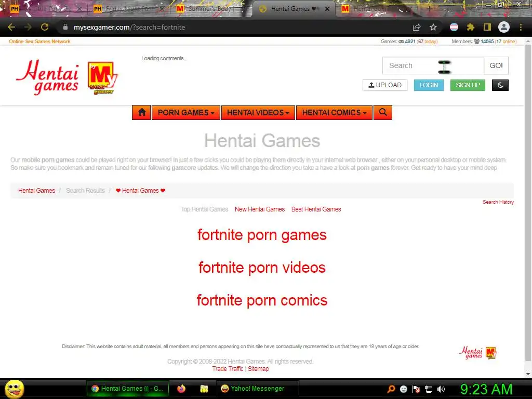This screenshot has height=399, width=532.
Task: Expand the HENTAI COMICS dropdown
Action: coord(334,112)
